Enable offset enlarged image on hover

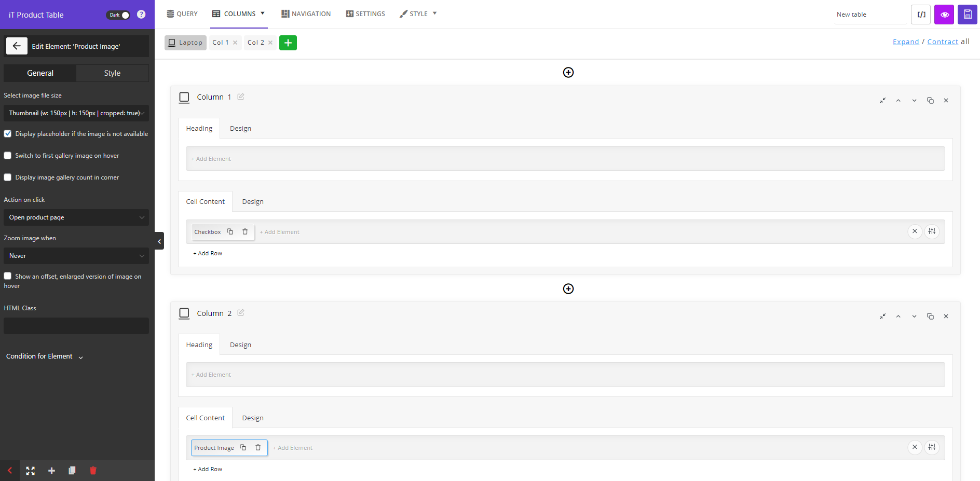[x=8, y=276]
